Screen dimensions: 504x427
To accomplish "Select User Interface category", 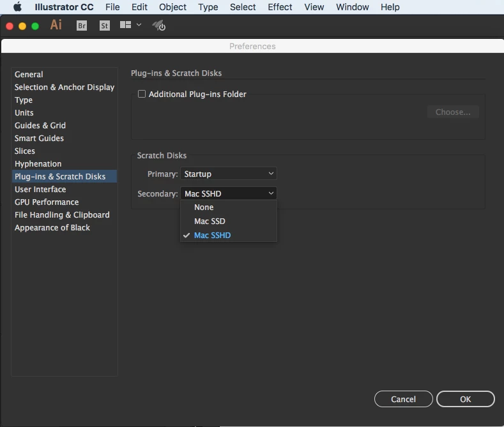I will (65, 189).
